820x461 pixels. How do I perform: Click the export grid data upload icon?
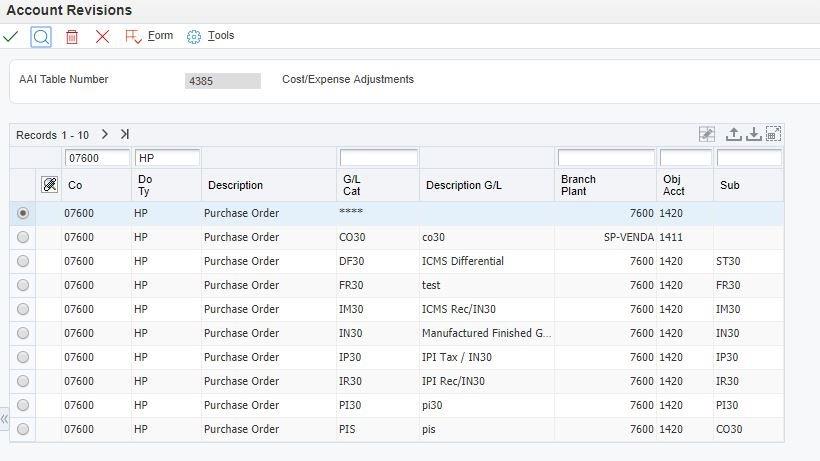click(x=733, y=134)
